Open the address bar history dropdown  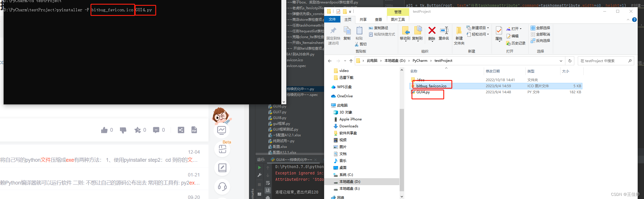point(561,61)
